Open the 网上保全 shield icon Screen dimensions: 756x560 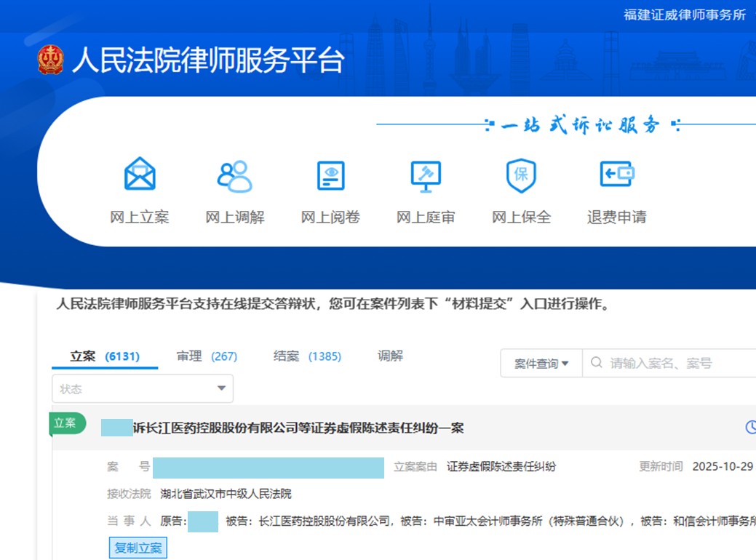point(521,175)
